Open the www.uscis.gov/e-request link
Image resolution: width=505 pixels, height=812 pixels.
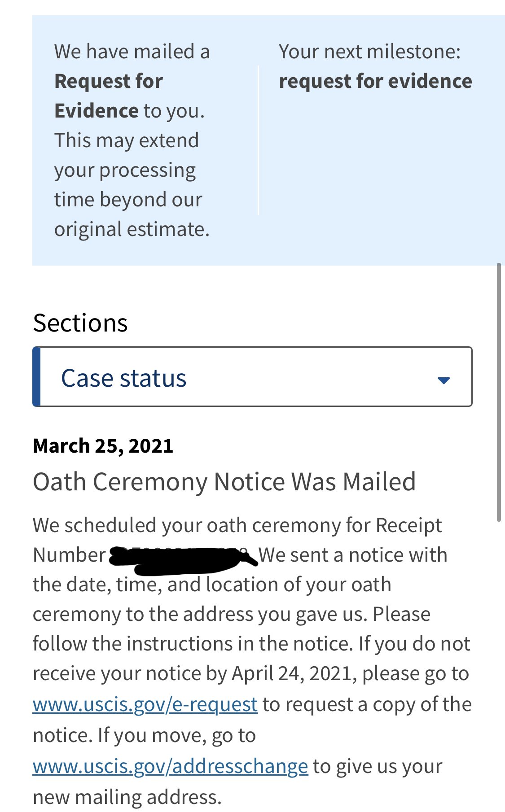[145, 704]
